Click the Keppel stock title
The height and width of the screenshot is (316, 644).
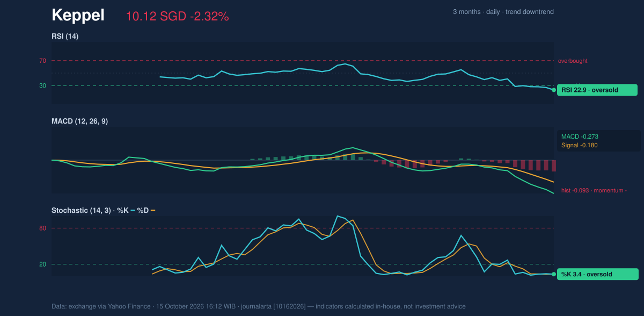click(78, 16)
